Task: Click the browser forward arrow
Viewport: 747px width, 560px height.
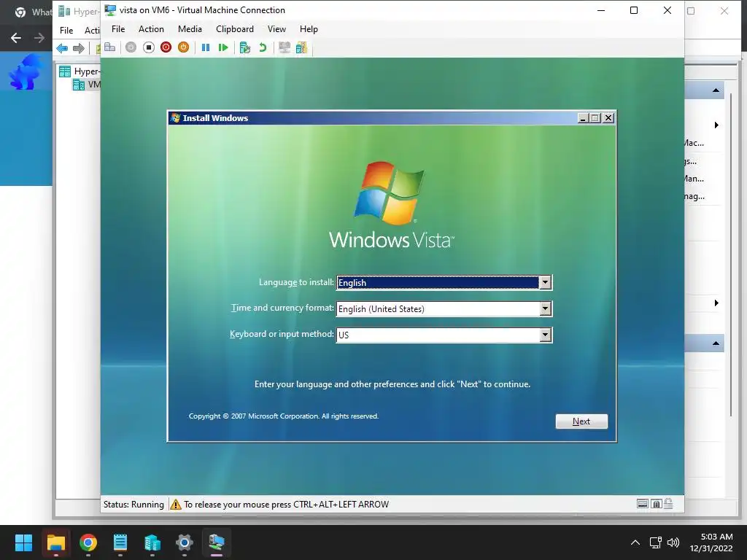Action: pyautogui.click(x=39, y=38)
